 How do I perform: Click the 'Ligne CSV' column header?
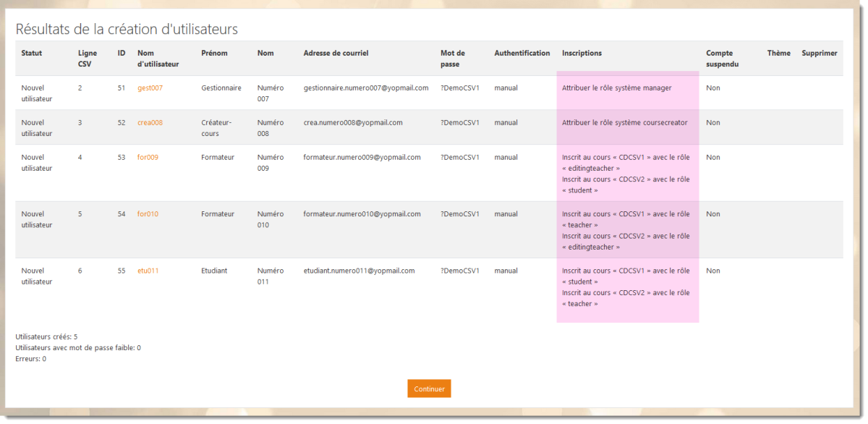(x=88, y=59)
